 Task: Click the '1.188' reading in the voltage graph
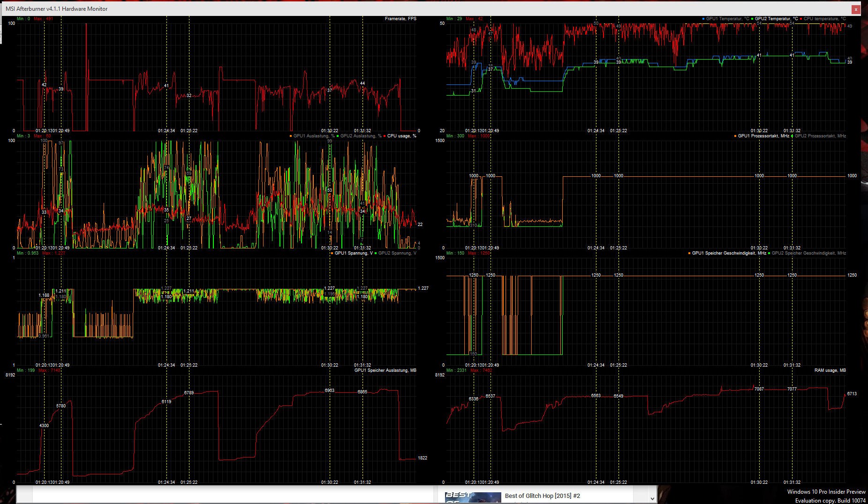coord(44,295)
